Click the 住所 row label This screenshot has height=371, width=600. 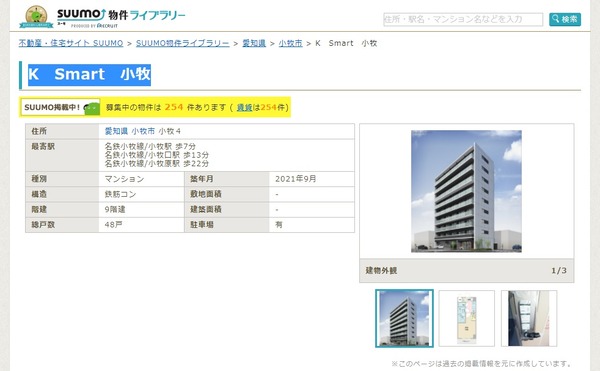(39, 131)
